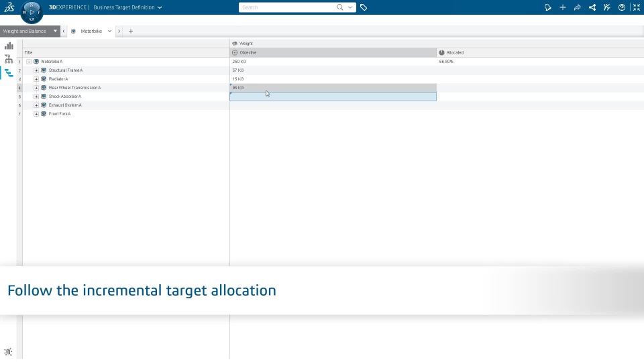Expand the search options chevron

pos(350,7)
